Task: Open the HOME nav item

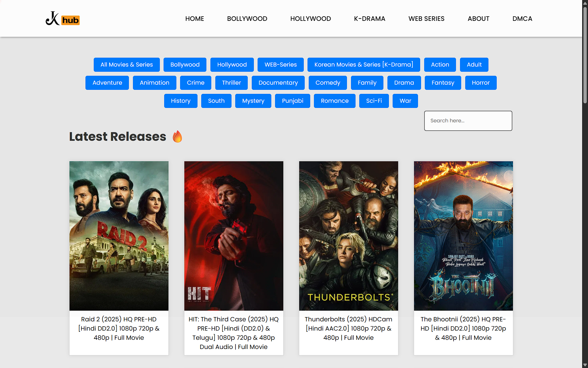Action: point(194,19)
